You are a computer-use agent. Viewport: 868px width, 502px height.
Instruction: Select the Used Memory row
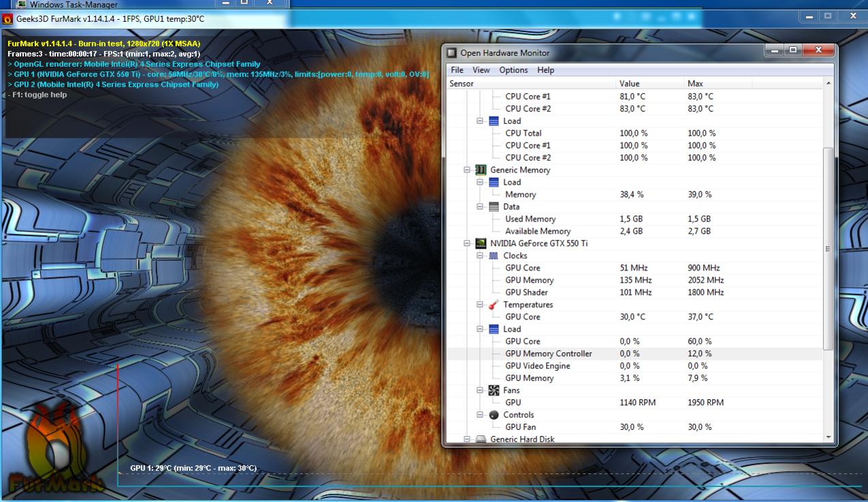(x=633, y=219)
